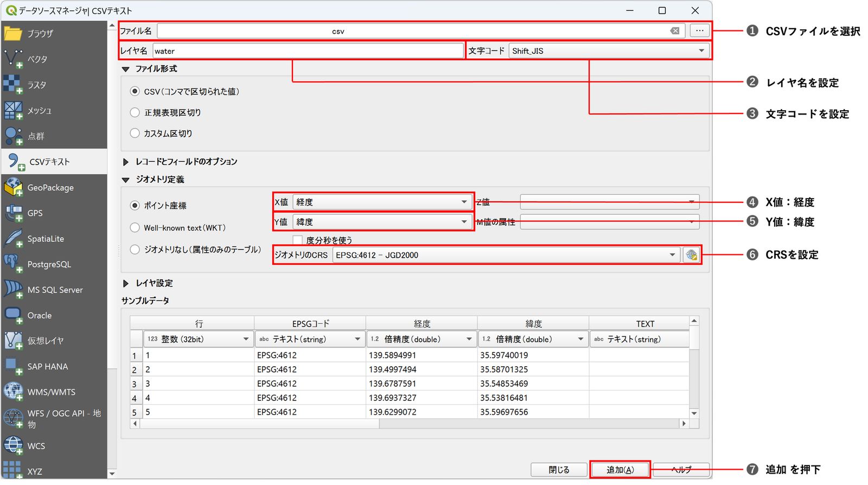
Task: Select the PostgreSQL source icon
Action: point(13,264)
